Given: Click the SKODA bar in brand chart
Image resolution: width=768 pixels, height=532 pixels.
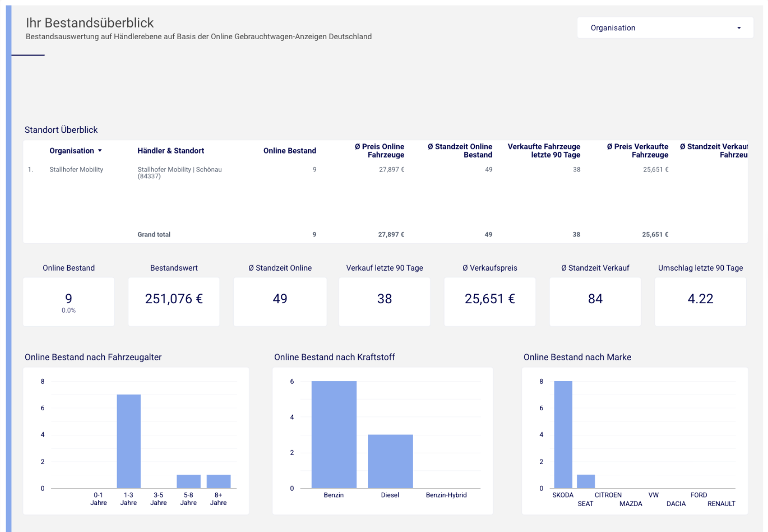Looking at the screenshot, I should coord(563,435).
